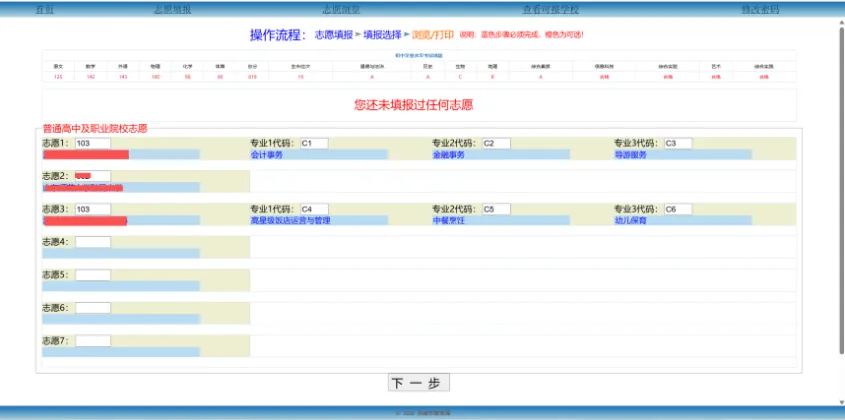The height and width of the screenshot is (420, 845).
Task: Click the orange 浏览/打印 step link
Action: 433,35
